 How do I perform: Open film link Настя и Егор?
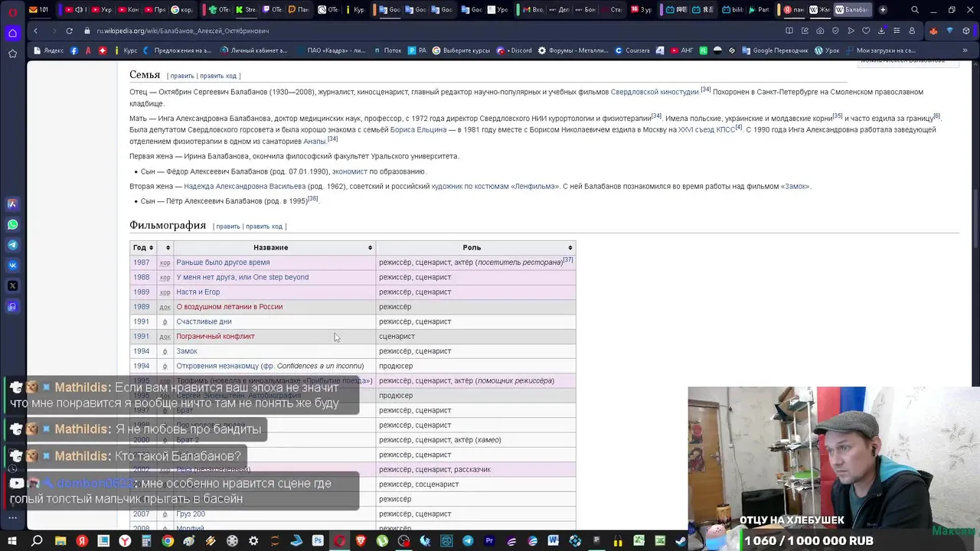[x=198, y=292]
